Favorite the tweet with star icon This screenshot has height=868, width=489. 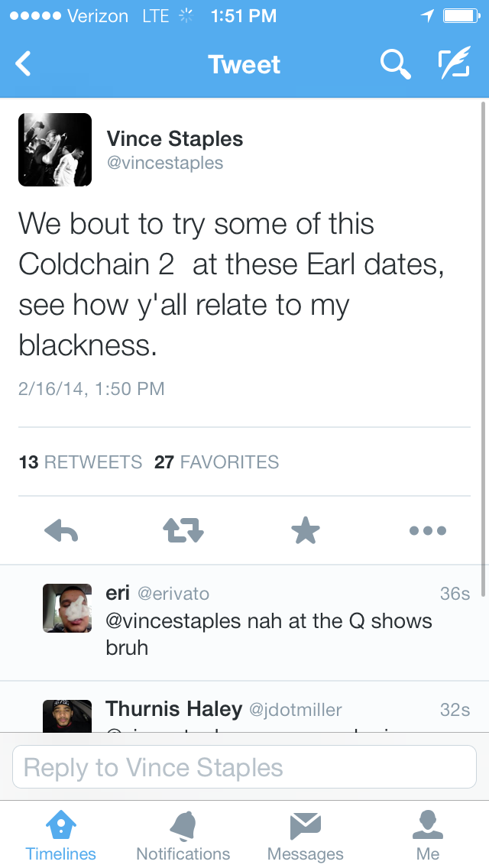[306, 530]
